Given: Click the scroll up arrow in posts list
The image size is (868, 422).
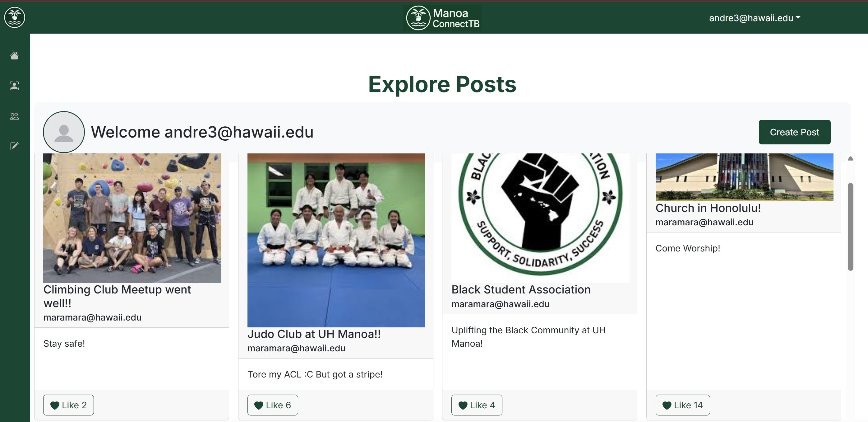Looking at the screenshot, I should [851, 158].
